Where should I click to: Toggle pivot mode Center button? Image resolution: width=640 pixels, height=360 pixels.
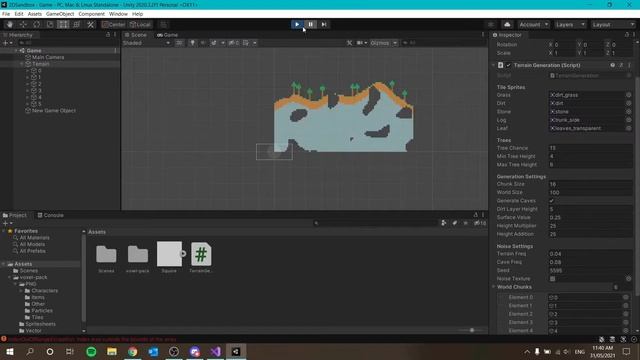(x=114, y=24)
